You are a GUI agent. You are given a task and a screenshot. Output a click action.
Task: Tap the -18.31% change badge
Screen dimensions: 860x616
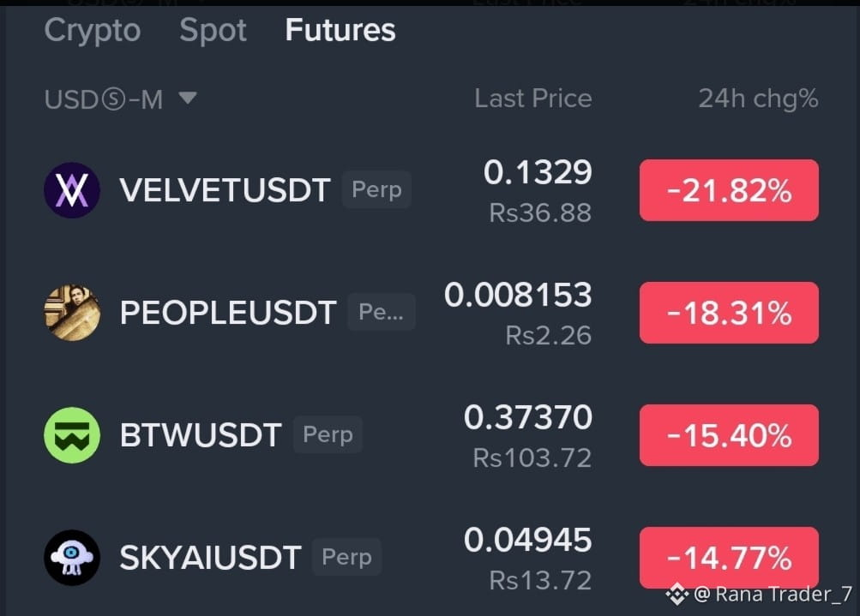click(729, 313)
